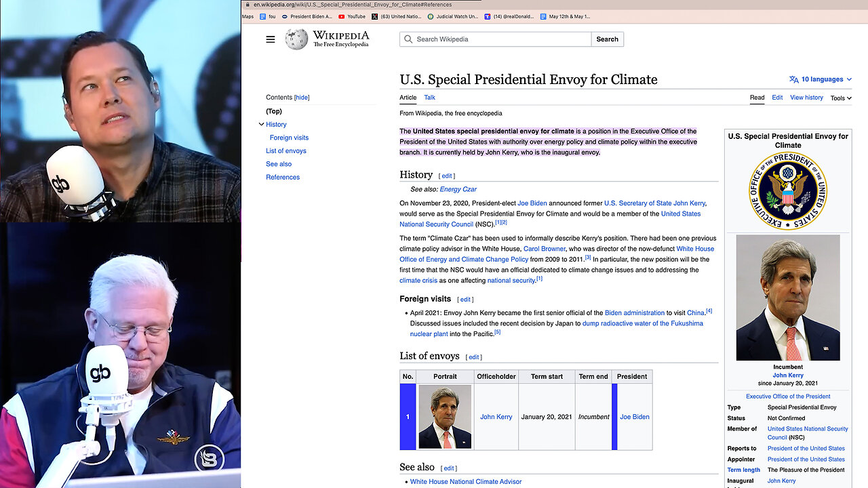Open the climate crisis link
Screen dimensions: 868x488
pyautogui.click(x=418, y=280)
